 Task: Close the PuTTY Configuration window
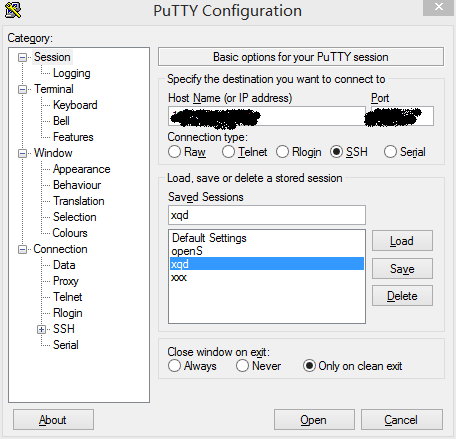click(438, 7)
